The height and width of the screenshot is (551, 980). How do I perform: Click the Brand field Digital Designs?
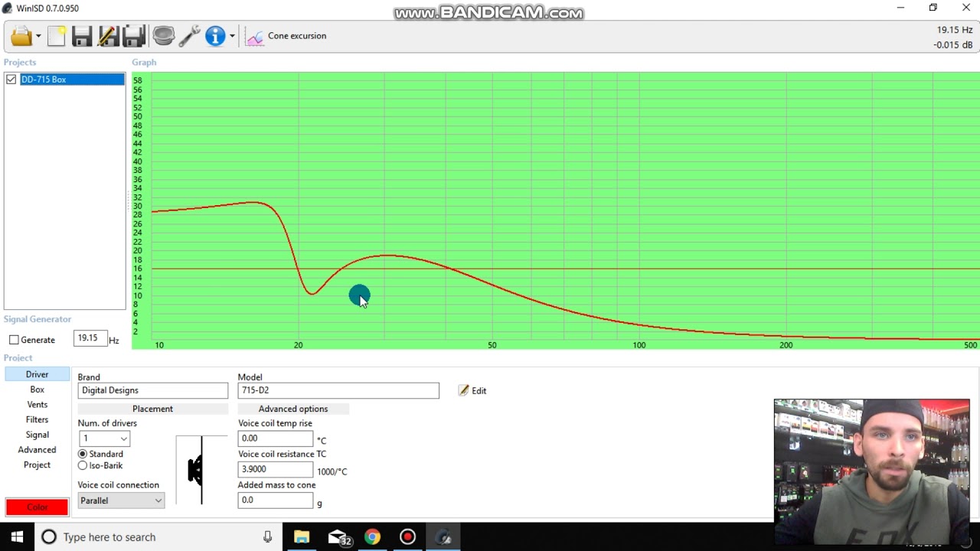coord(152,390)
